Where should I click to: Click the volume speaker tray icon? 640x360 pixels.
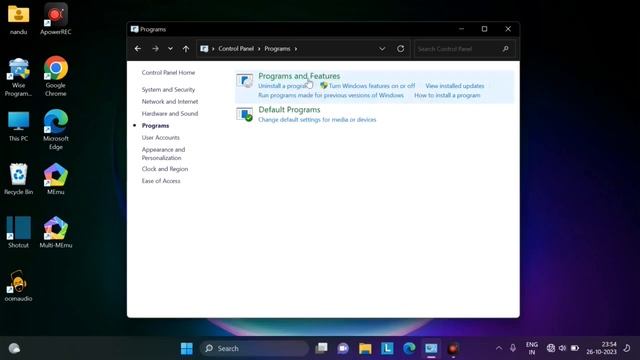pos(562,348)
